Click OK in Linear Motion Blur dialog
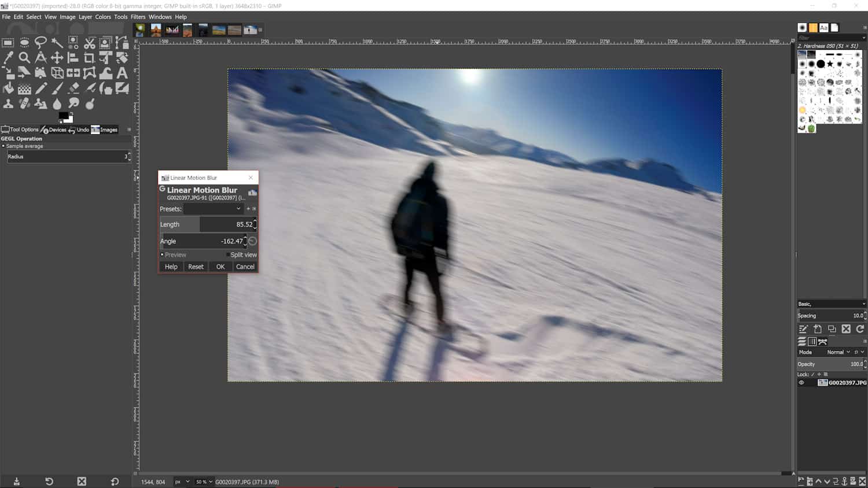Viewport: 868px width, 488px height. (220, 267)
